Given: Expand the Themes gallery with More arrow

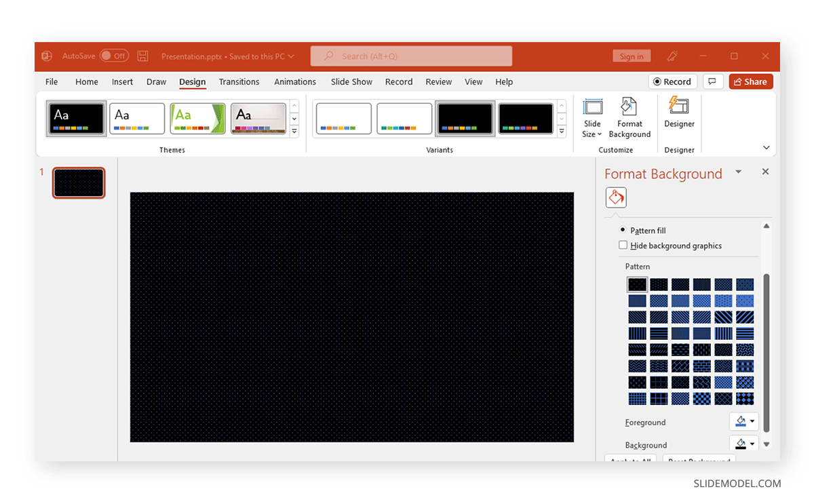Looking at the screenshot, I should click(294, 129).
